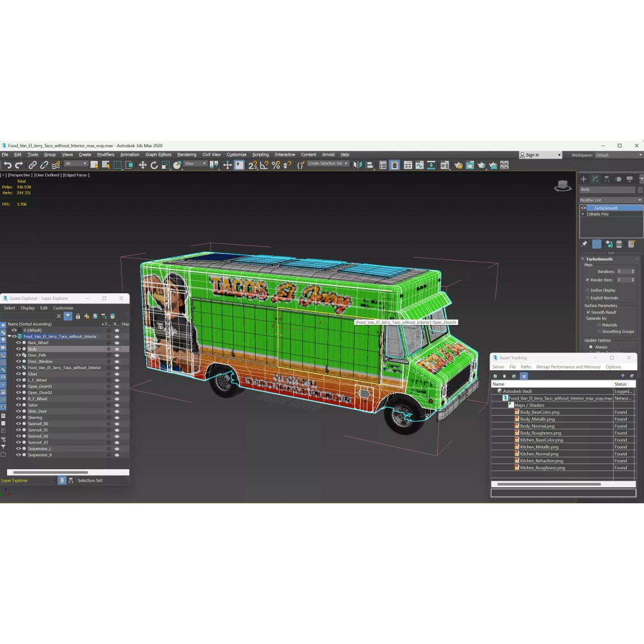This screenshot has width=644, height=644.
Task: Click the Undo arrow in main toolbar
Action: (x=7, y=165)
